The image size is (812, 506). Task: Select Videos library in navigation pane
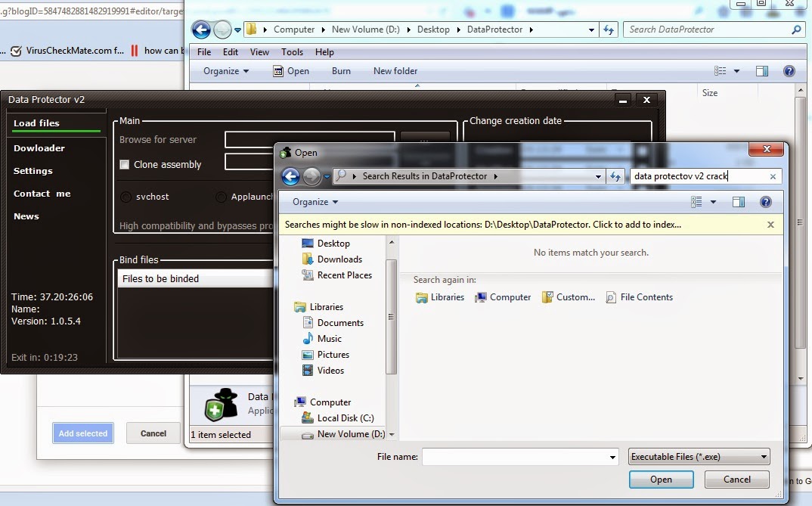coord(323,371)
